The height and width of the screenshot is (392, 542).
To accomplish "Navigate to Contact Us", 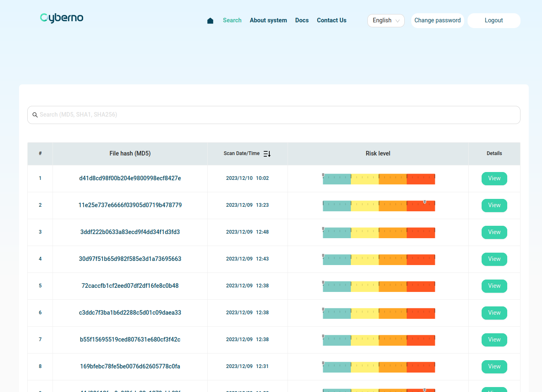I will [331, 20].
